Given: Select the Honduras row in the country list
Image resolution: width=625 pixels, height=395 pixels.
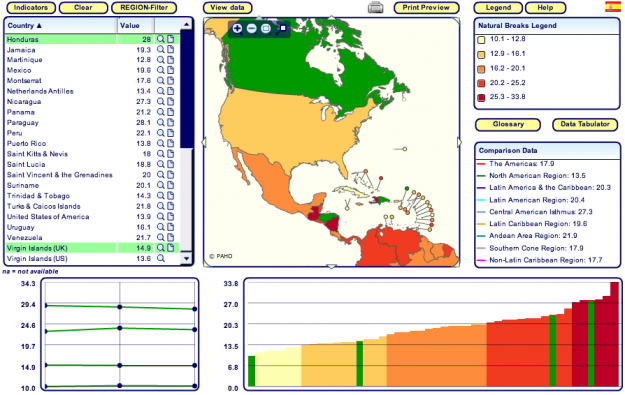Looking at the screenshot, I should [x=93, y=39].
